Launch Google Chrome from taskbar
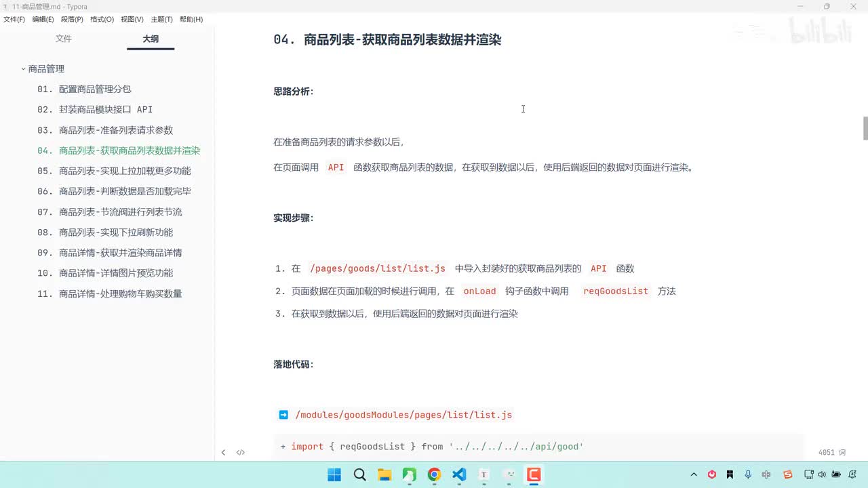Image resolution: width=868 pixels, height=488 pixels. [434, 474]
